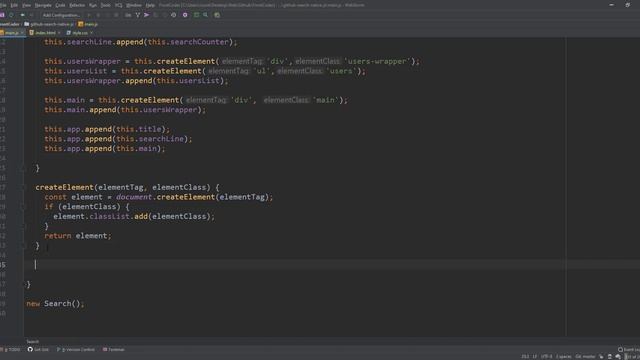Open the TODO tool window
This screenshot has width=640, height=360.
pyautogui.click(x=11, y=350)
